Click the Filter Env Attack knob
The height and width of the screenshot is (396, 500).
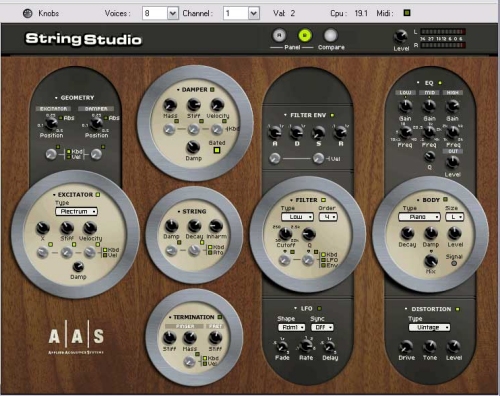tap(275, 133)
